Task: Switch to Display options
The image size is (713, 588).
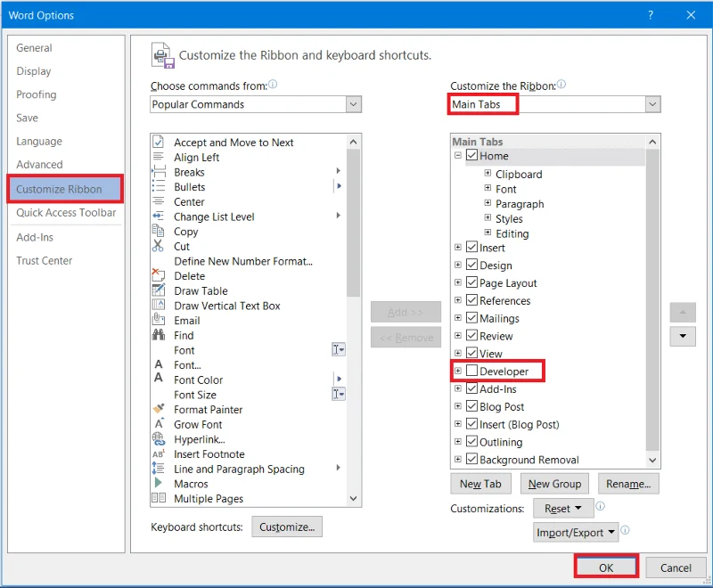Action: [34, 71]
